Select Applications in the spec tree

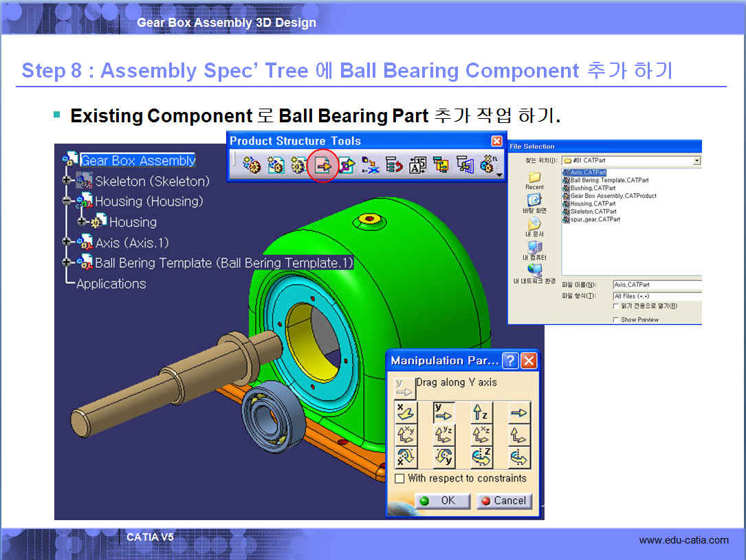pyautogui.click(x=111, y=284)
